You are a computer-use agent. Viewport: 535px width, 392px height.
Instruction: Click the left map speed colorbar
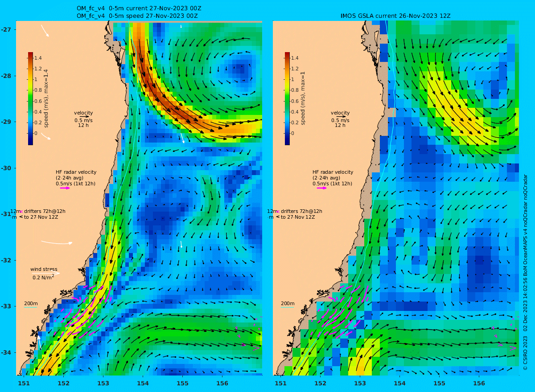(x=30, y=98)
